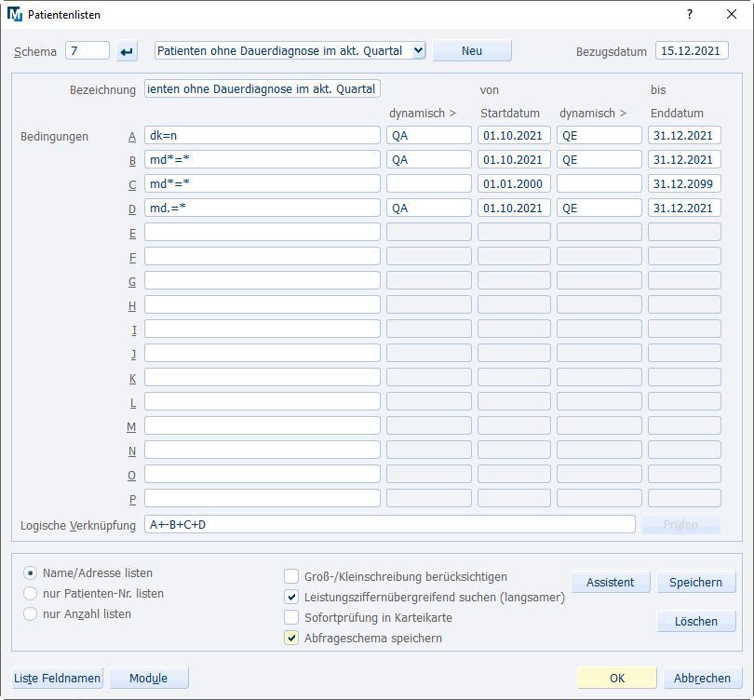Click row C Startdatum 01.01.2000
Screen dimensions: 754x700
tap(514, 183)
